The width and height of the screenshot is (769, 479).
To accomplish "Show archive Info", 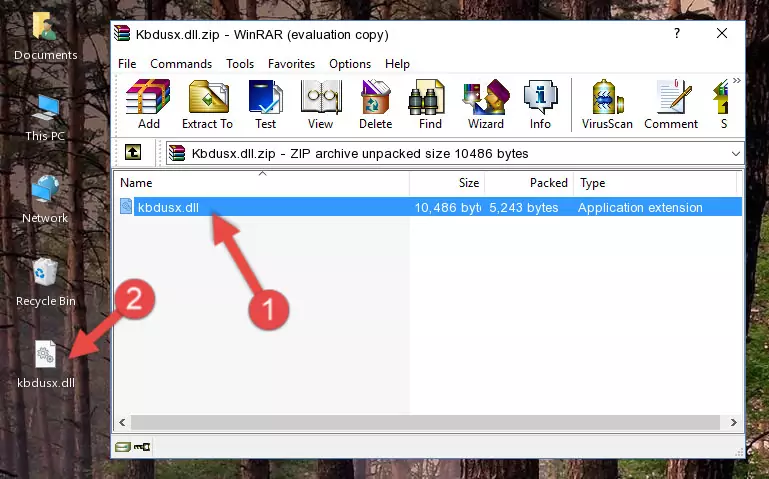I will pos(540,104).
